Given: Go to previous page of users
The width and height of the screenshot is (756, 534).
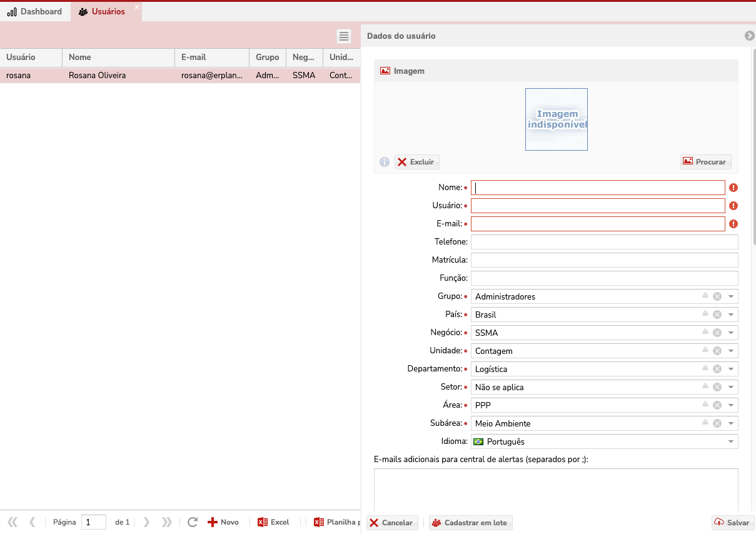Looking at the screenshot, I should pos(33,522).
